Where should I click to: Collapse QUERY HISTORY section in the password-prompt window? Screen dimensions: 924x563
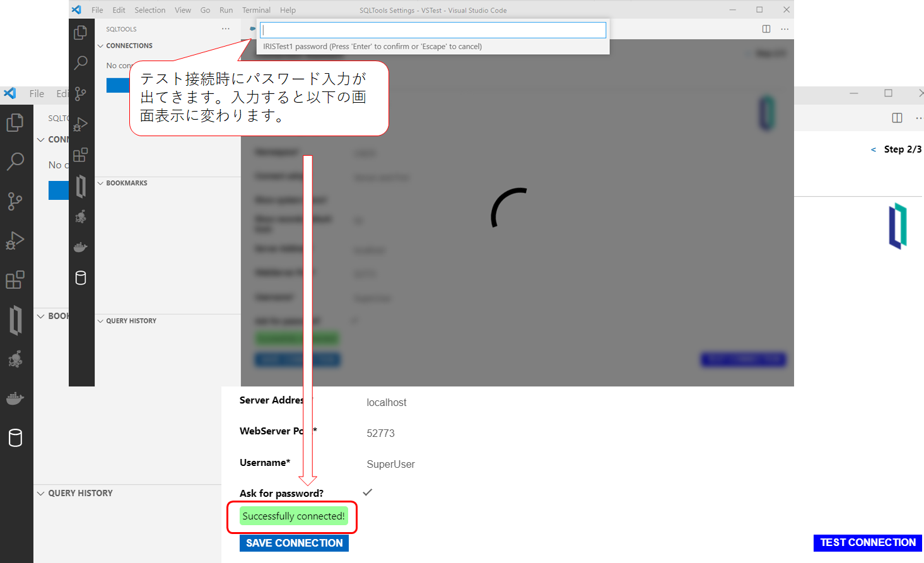coord(100,321)
